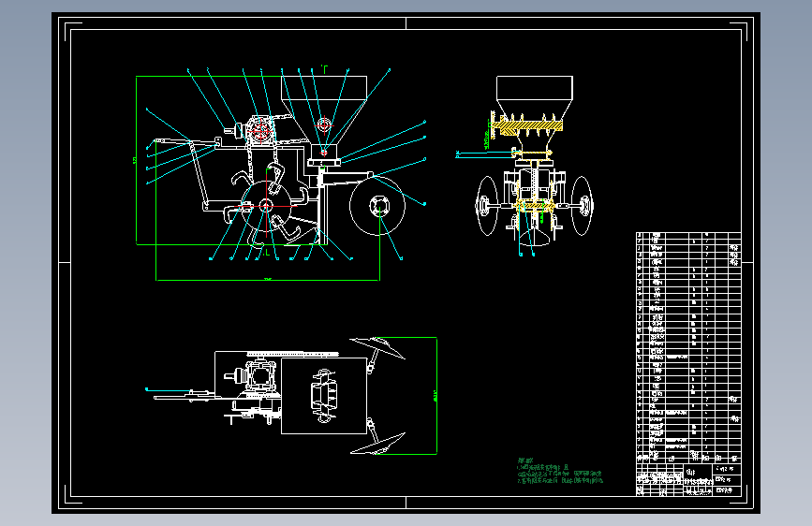Select the red gear circle in side view
This screenshot has height=526, width=812.
click(260, 131)
